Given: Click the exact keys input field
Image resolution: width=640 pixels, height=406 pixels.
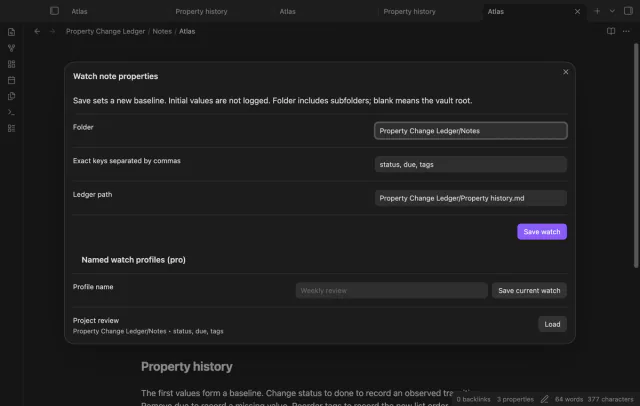Looking at the screenshot, I should point(471,164).
